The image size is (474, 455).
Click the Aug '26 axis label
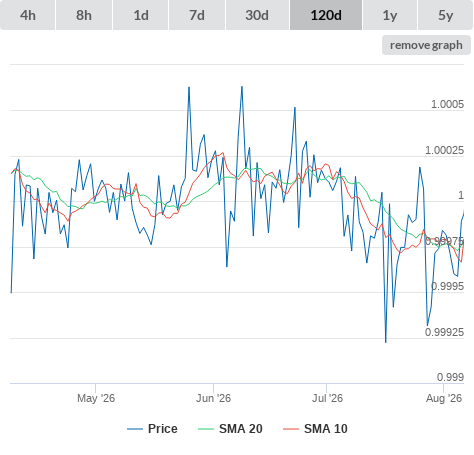[x=444, y=398]
